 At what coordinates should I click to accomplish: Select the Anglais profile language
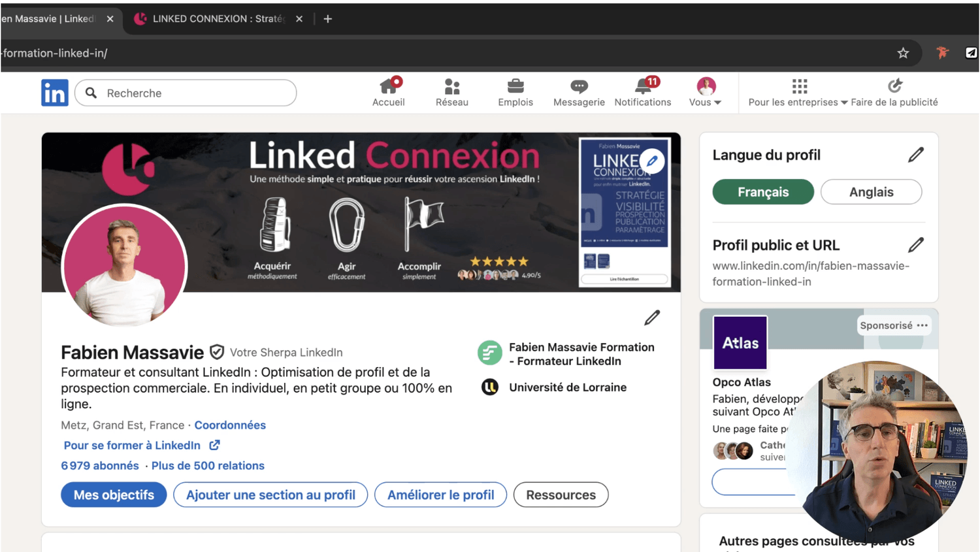[872, 192]
